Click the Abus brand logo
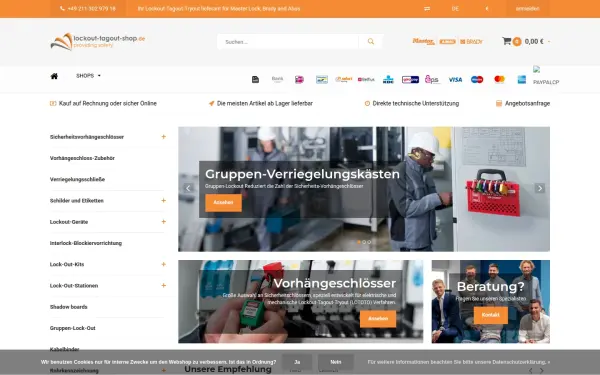This screenshot has width=600, height=375. click(447, 41)
